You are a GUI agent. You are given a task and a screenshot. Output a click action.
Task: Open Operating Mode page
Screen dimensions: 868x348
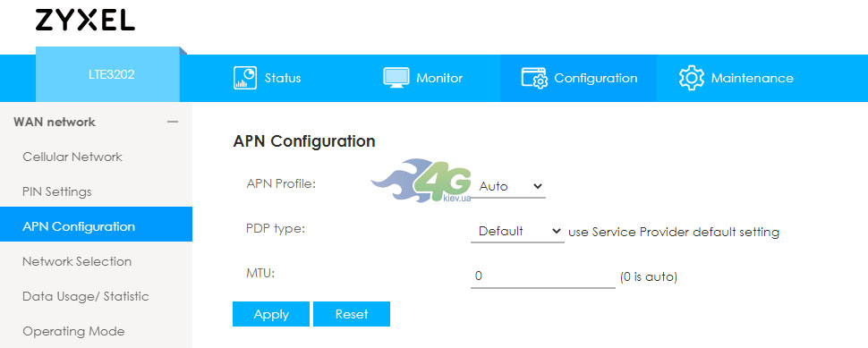73,331
